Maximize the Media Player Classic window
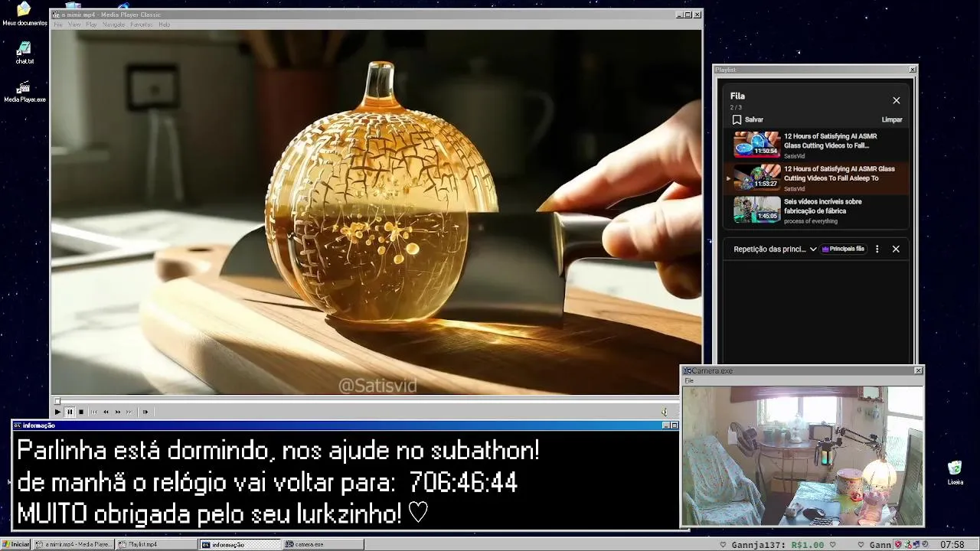Viewport: 980px width, 551px height. click(688, 15)
